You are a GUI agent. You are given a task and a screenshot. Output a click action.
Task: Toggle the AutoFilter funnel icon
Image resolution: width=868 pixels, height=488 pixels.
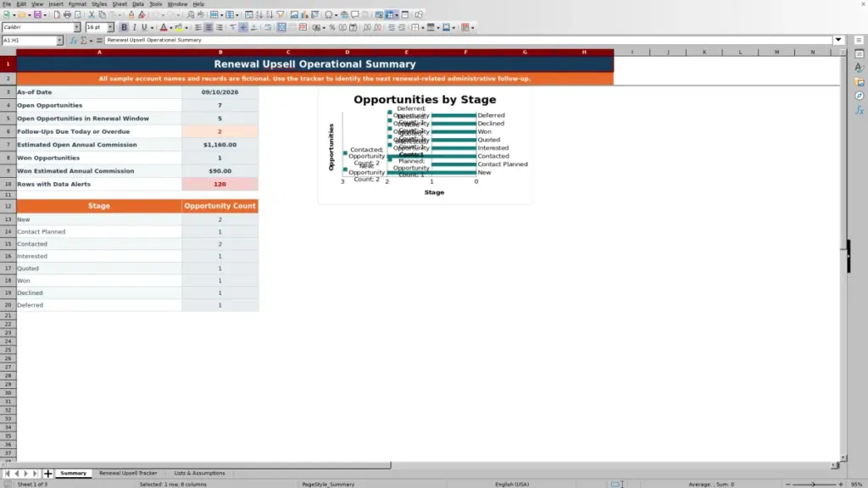[281, 14]
